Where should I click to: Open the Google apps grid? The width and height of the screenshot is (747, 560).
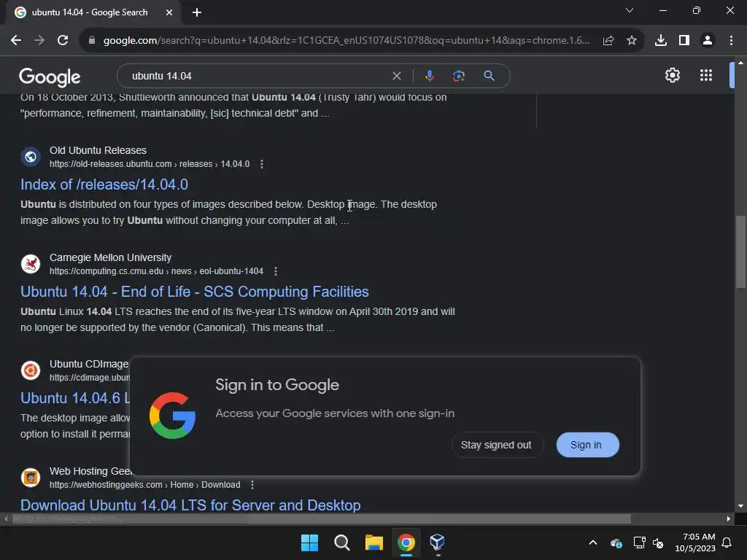click(705, 75)
